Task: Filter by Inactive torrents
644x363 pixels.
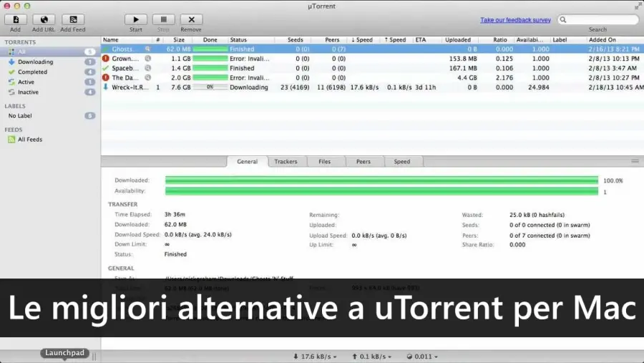Action: (50, 92)
